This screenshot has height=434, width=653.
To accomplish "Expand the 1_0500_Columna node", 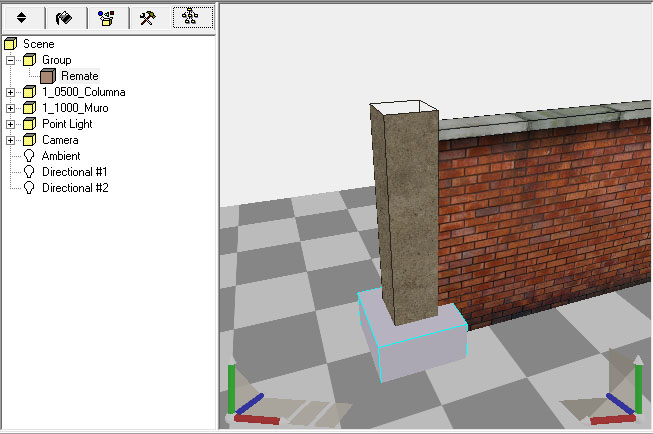I will pos(11,92).
